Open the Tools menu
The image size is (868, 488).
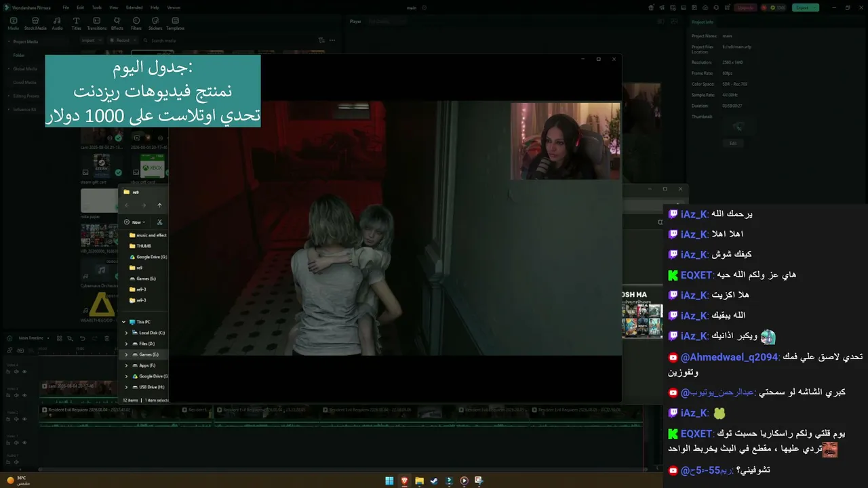97,7
